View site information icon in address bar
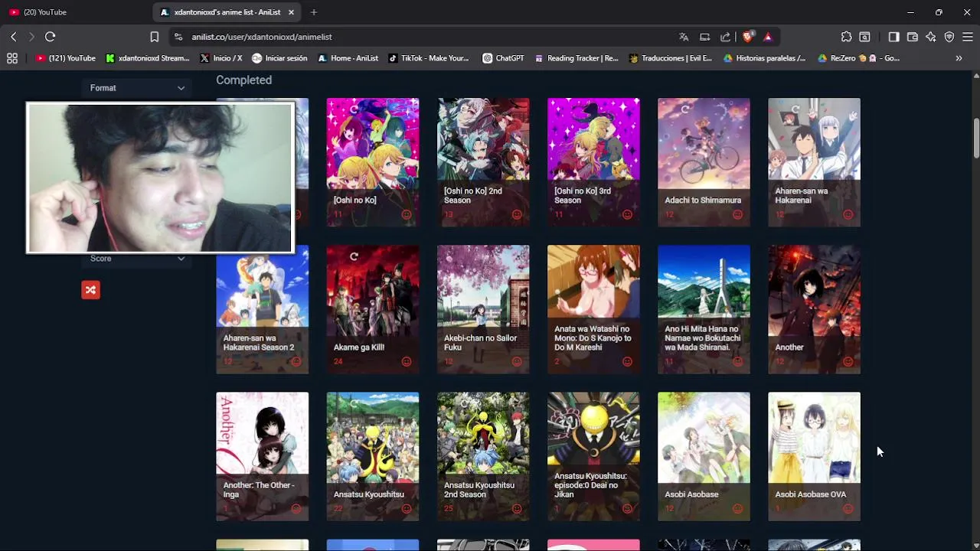980x551 pixels. pos(178,37)
